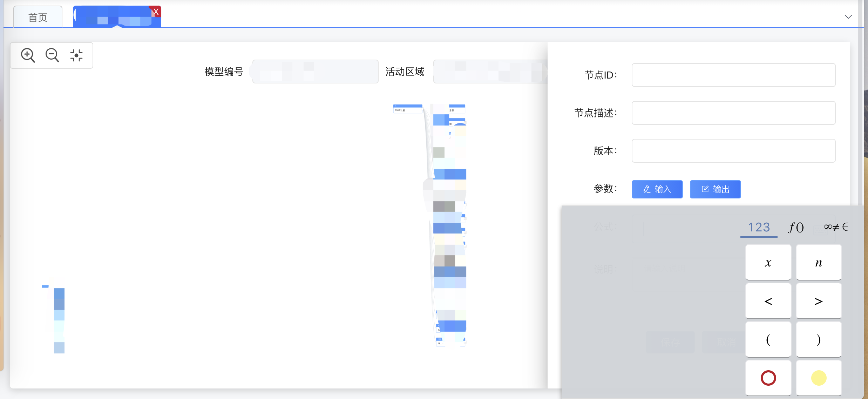Close the blue active tab
Image resolution: width=868 pixels, height=399 pixels.
click(x=156, y=12)
